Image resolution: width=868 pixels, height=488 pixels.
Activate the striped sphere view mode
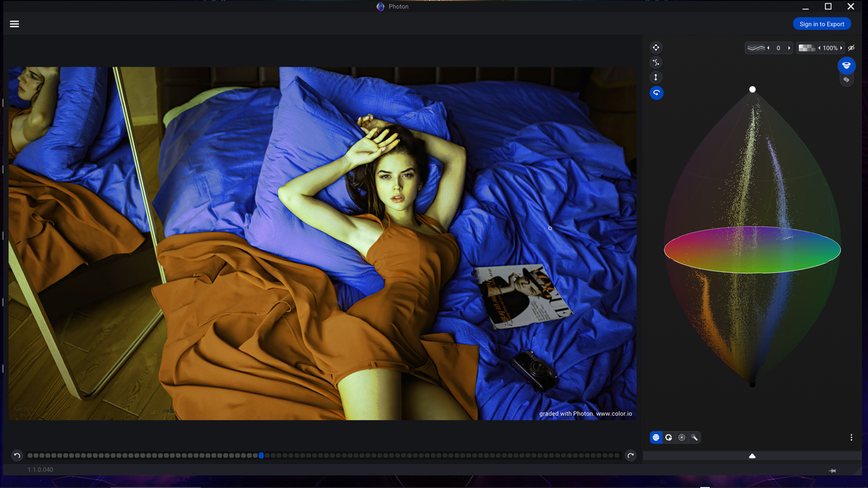[656, 437]
